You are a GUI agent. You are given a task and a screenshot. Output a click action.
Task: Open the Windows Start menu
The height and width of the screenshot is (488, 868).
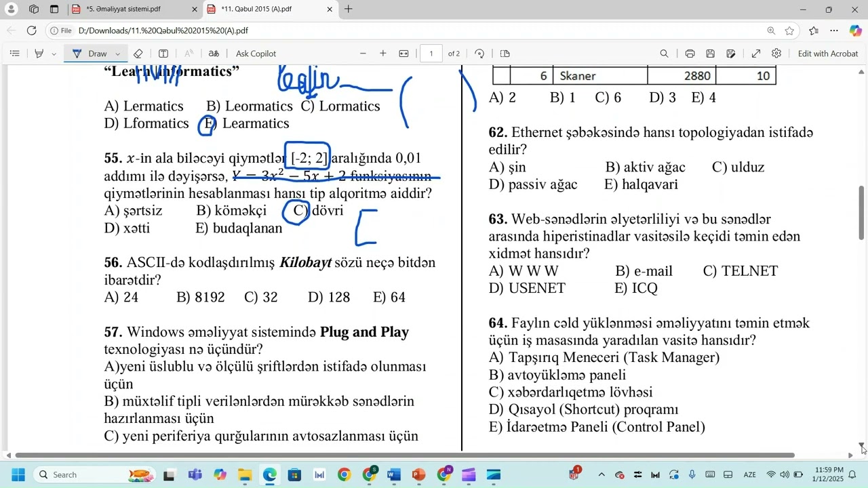[x=18, y=474]
